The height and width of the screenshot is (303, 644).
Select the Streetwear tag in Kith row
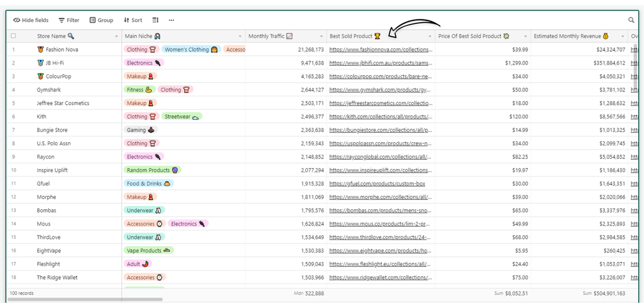(181, 117)
